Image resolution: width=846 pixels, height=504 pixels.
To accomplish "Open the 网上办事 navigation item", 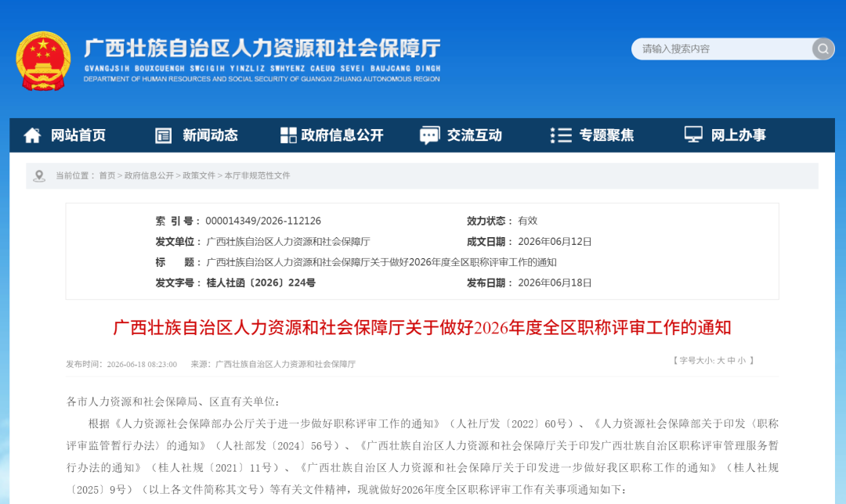I will tap(738, 135).
